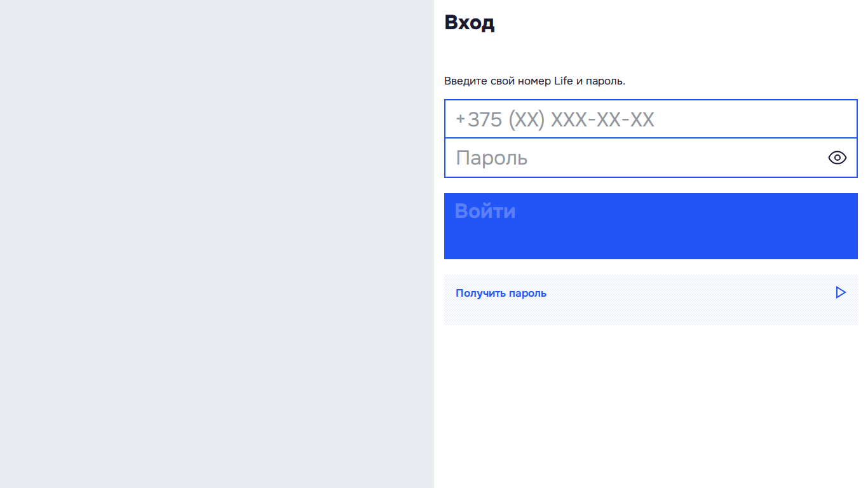Screen dimensions: 868x488
Task: Open the Получить пароль link
Action: [x=501, y=293]
